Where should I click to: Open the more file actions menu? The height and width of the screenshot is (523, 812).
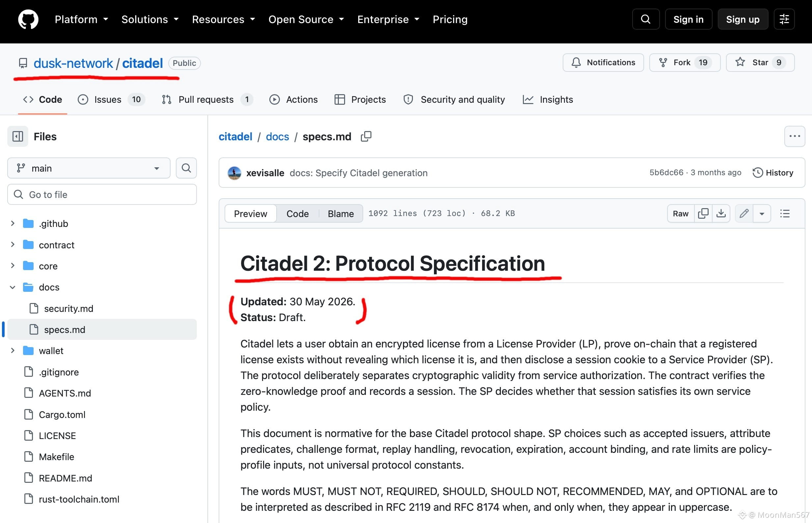click(x=795, y=137)
